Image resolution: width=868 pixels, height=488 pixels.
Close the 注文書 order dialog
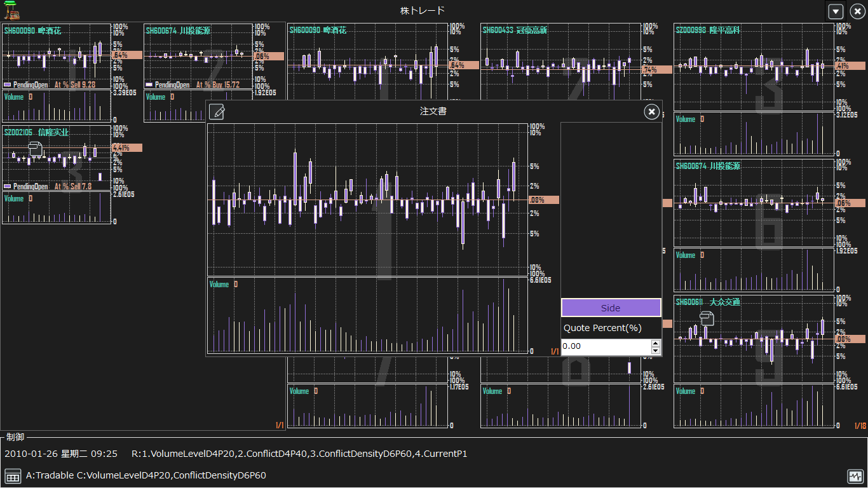[651, 112]
